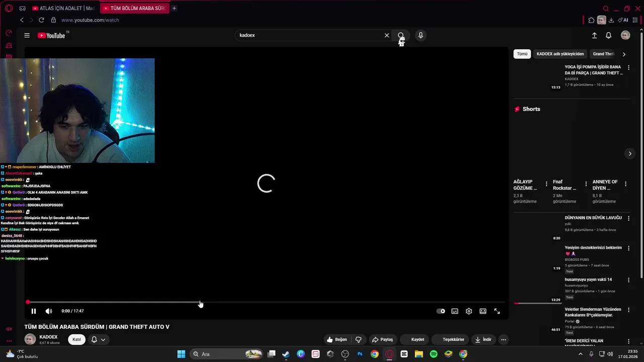Open the YouTube account avatar menu
This screenshot has width=644, height=362.
click(x=625, y=35)
